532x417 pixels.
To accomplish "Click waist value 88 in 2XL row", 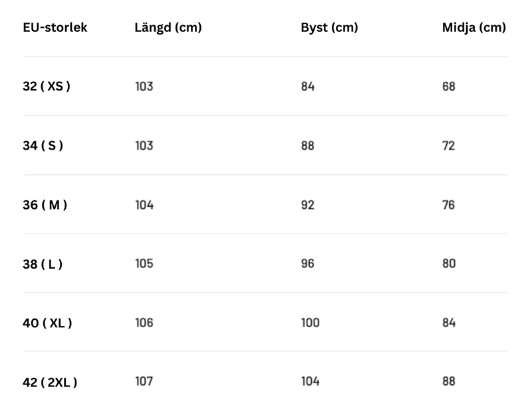I will pos(449,381).
